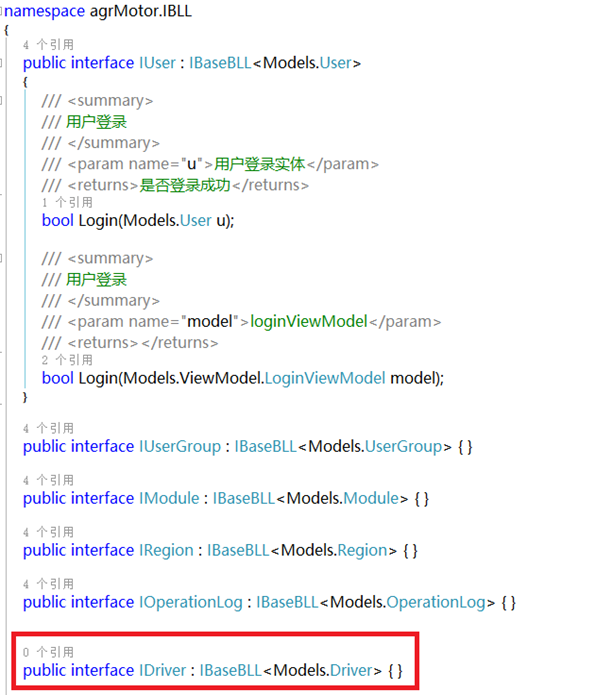
Task: Click the 'namespace' keyword on first line
Action: point(44,11)
